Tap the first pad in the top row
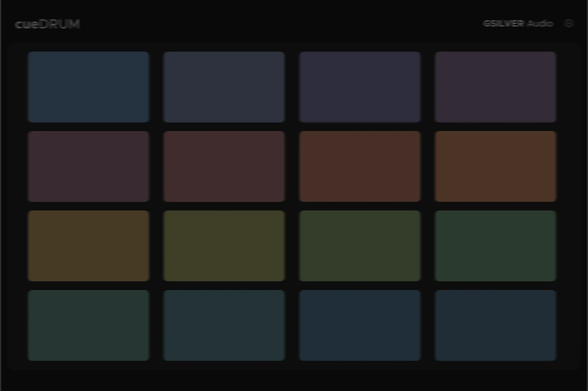Image resolution: width=588 pixels, height=391 pixels. click(89, 87)
